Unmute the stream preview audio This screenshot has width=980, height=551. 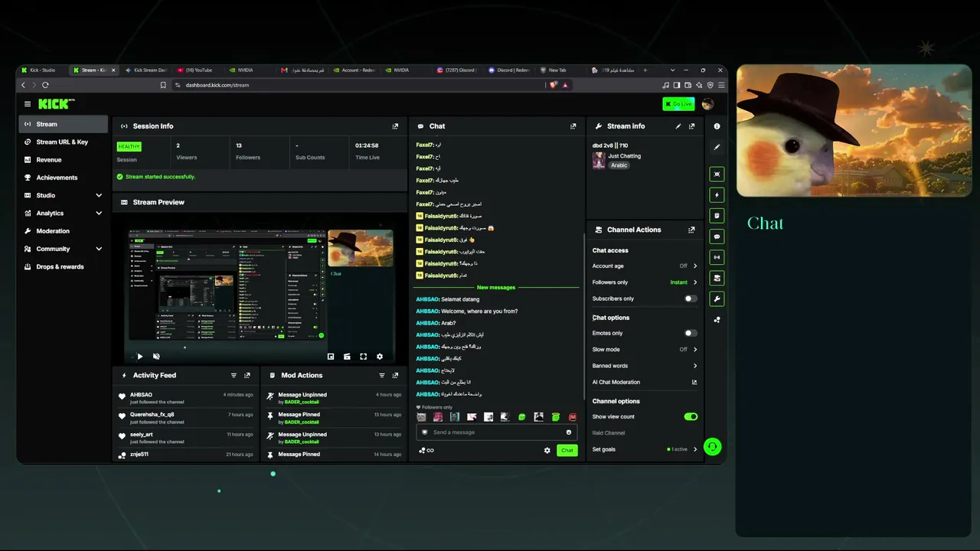coord(156,357)
